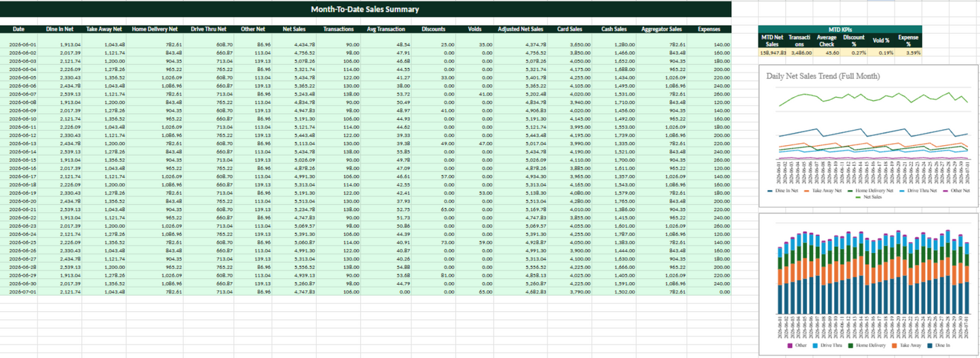Select the 3,486.00 KPI transactions value
This screenshot has width=980, height=358.
point(800,52)
